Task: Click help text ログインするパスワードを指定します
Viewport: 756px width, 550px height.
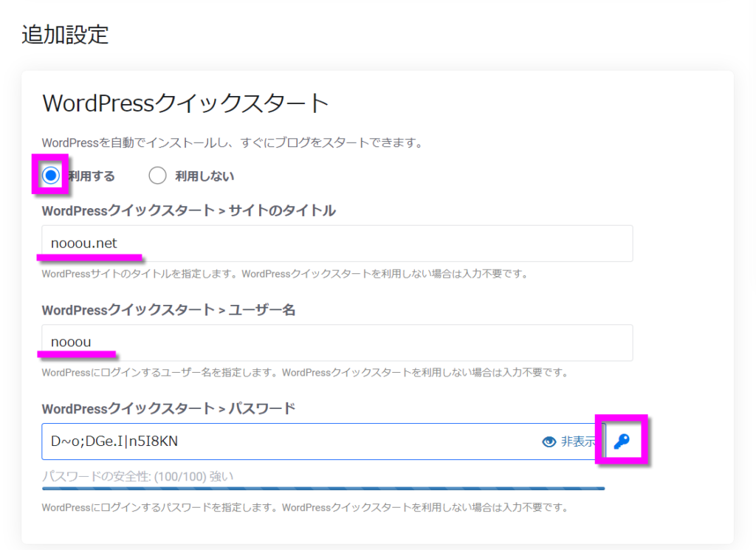Action: coord(305,508)
